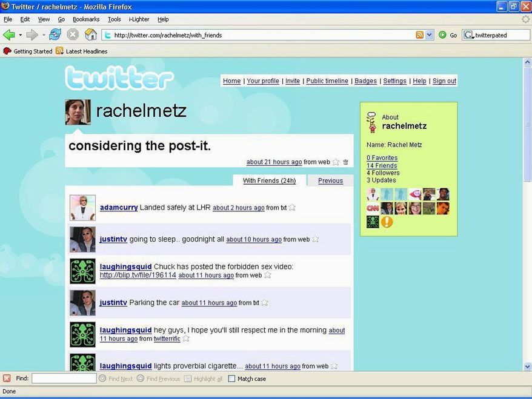The height and width of the screenshot is (399, 532).
Task: Go back with the green Back arrow
Action: [9, 35]
